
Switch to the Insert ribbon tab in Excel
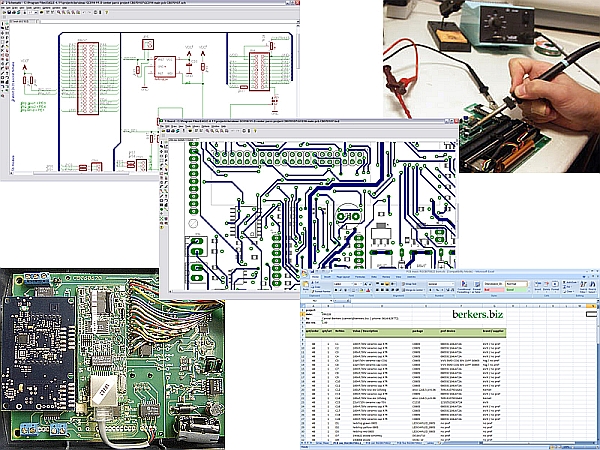pos(327,277)
